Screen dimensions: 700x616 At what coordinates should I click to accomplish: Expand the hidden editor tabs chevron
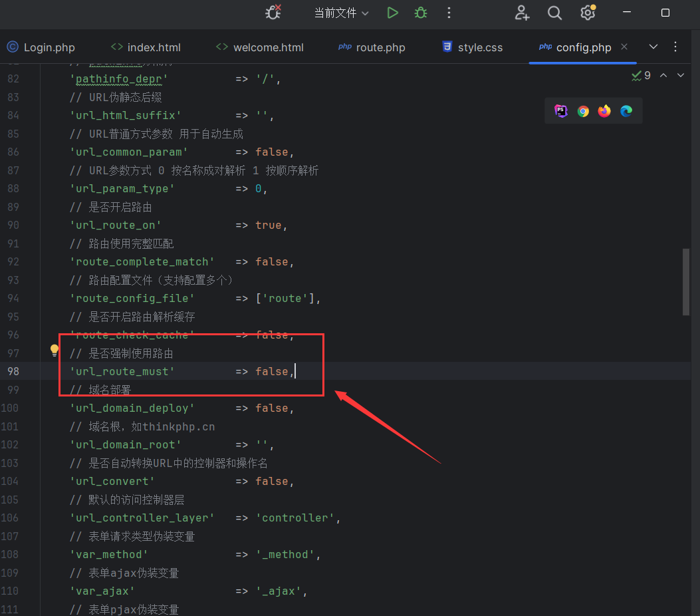click(653, 47)
